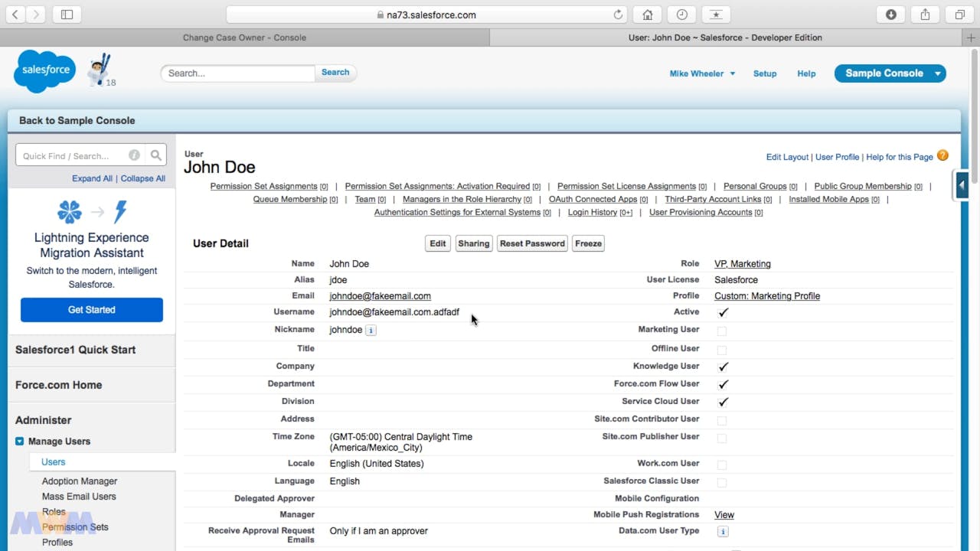Click the Sharing button
Image resolution: width=980 pixels, height=551 pixels.
(x=473, y=243)
